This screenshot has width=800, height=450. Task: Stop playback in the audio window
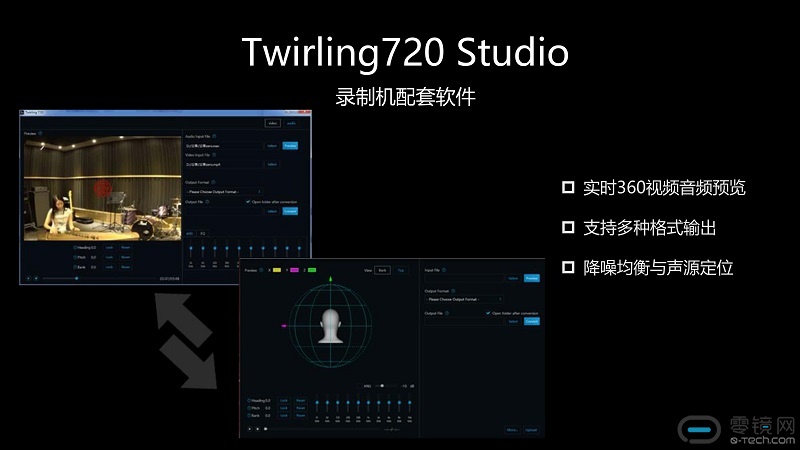[x=258, y=429]
